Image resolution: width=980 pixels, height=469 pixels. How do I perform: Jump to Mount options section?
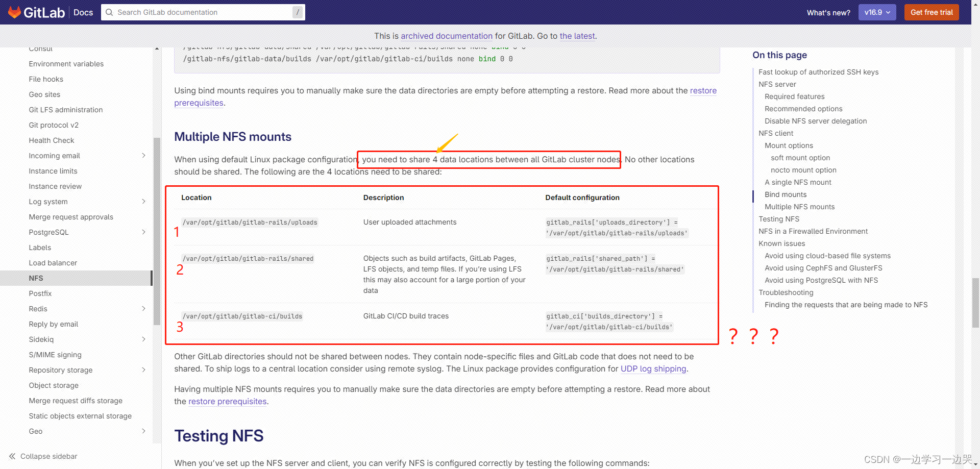click(789, 145)
